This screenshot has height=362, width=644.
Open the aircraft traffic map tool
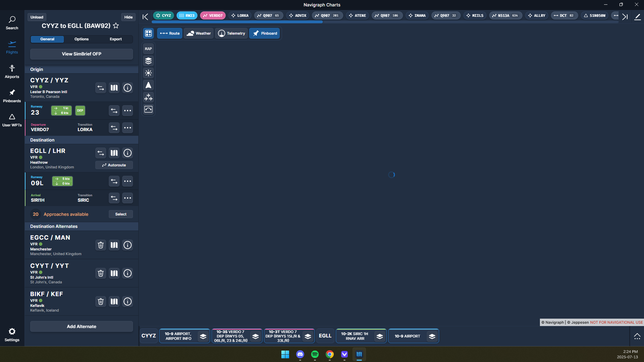(x=148, y=97)
